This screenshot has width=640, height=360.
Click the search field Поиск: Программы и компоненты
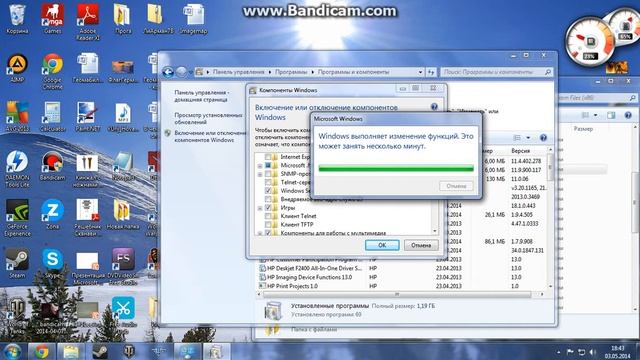coord(496,72)
